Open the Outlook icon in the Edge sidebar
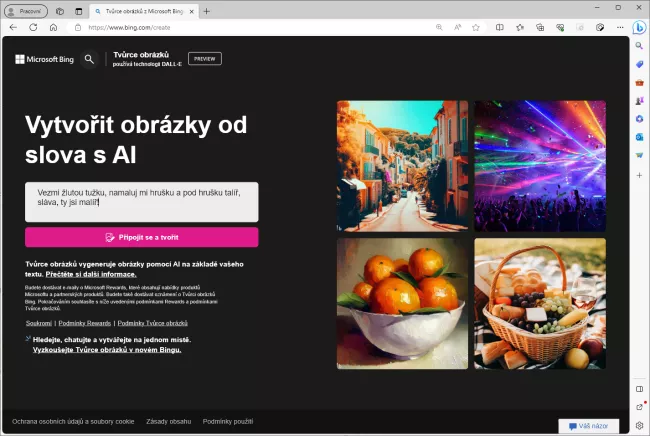The image size is (650, 436). click(x=639, y=138)
